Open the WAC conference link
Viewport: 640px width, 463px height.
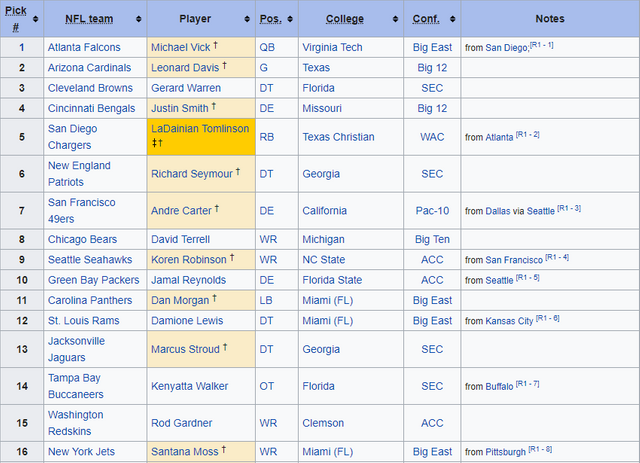[x=432, y=137]
